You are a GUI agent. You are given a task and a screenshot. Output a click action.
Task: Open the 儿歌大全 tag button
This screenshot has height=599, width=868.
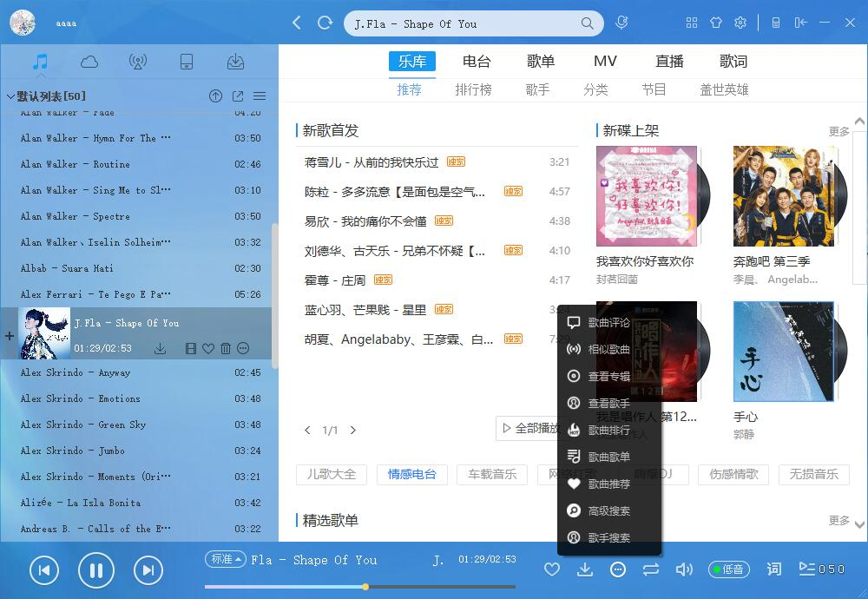coord(332,475)
